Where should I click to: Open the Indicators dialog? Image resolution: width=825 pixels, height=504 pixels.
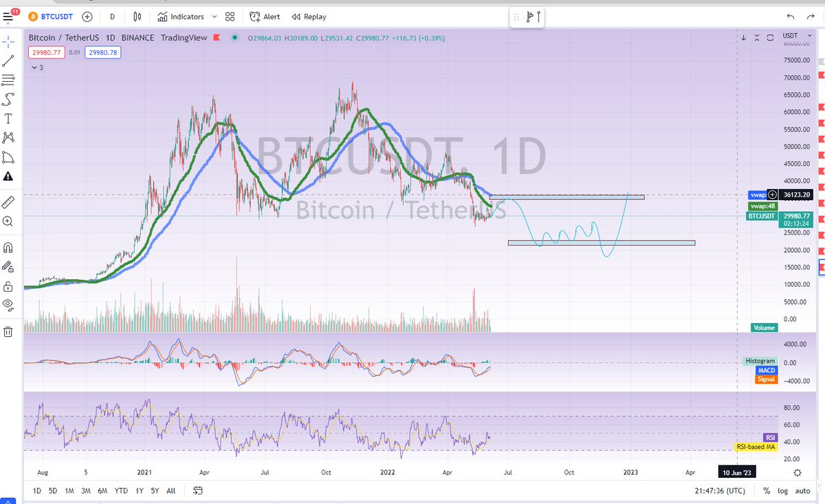181,17
